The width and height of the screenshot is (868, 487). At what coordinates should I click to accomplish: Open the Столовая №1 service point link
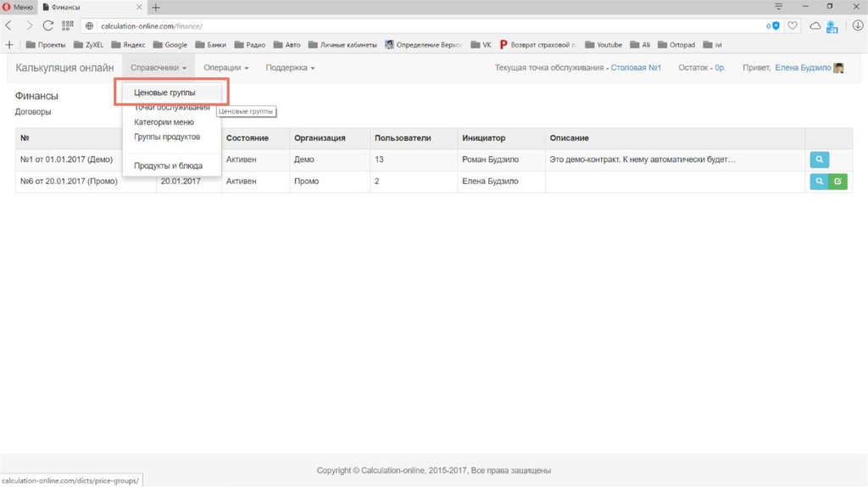click(636, 68)
